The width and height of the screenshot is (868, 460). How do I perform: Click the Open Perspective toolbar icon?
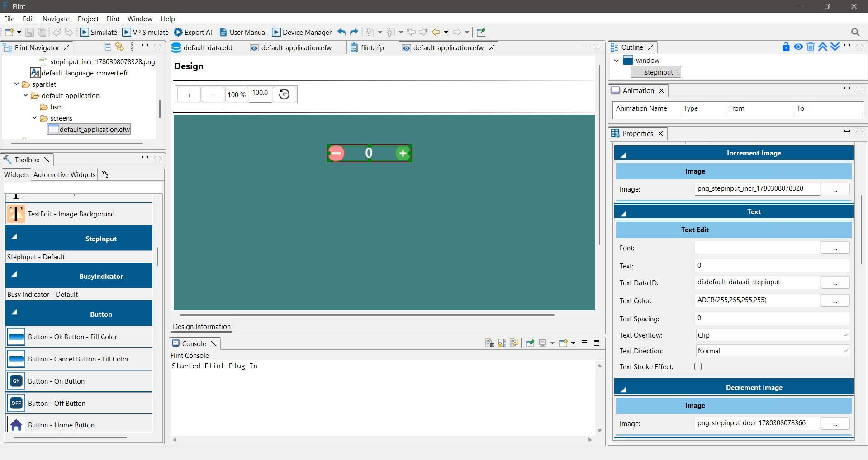[x=481, y=32]
